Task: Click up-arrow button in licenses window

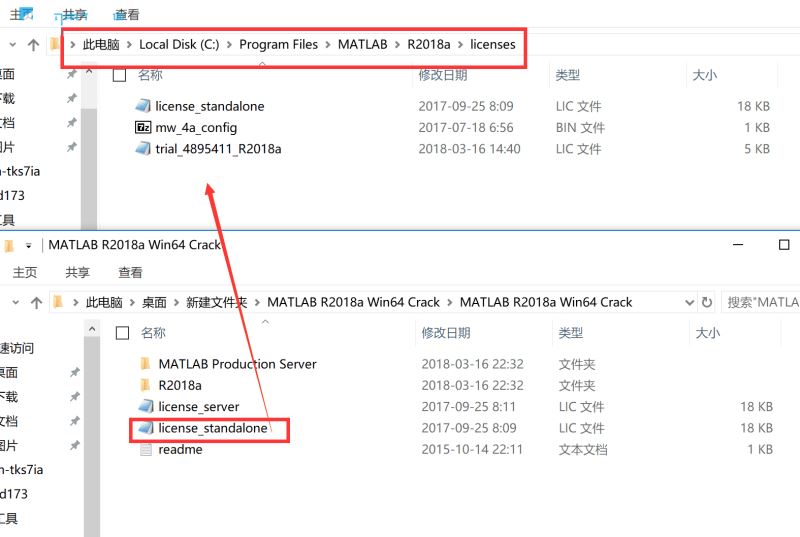Action: pyautogui.click(x=34, y=45)
